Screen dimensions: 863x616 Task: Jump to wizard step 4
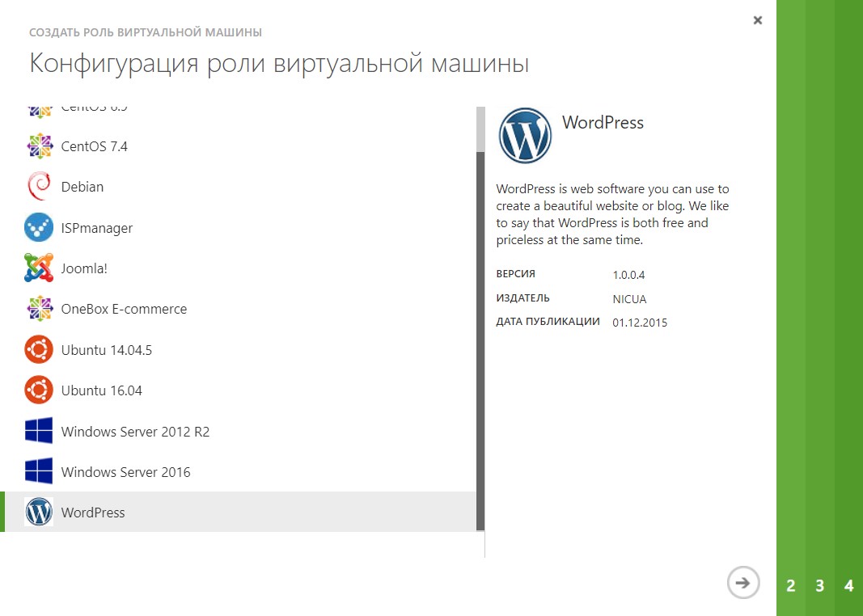(848, 586)
